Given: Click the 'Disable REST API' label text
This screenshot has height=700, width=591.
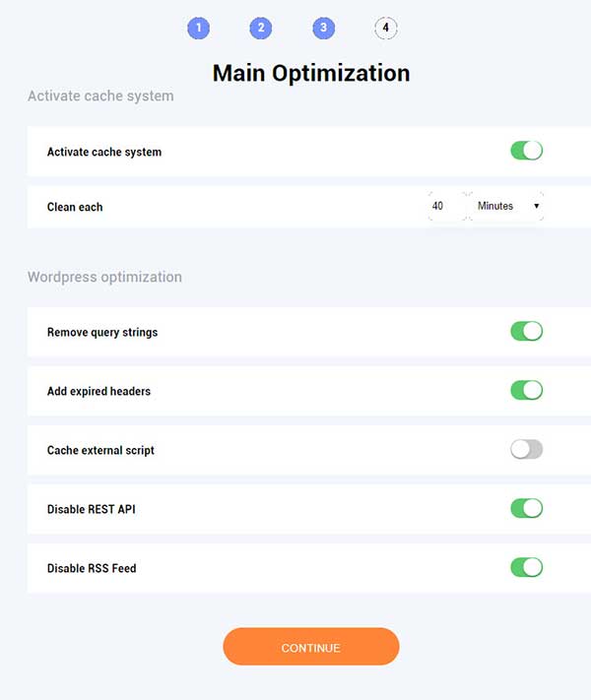Looking at the screenshot, I should point(93,510).
